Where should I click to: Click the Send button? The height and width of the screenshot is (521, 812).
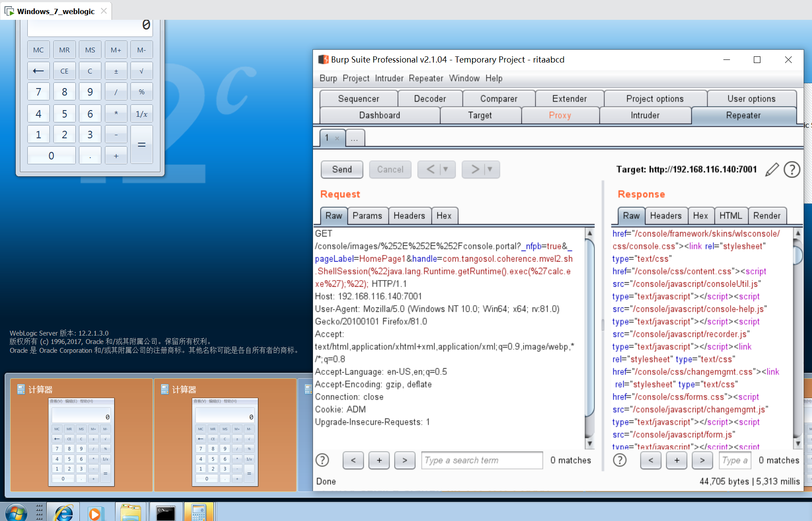[x=342, y=170]
